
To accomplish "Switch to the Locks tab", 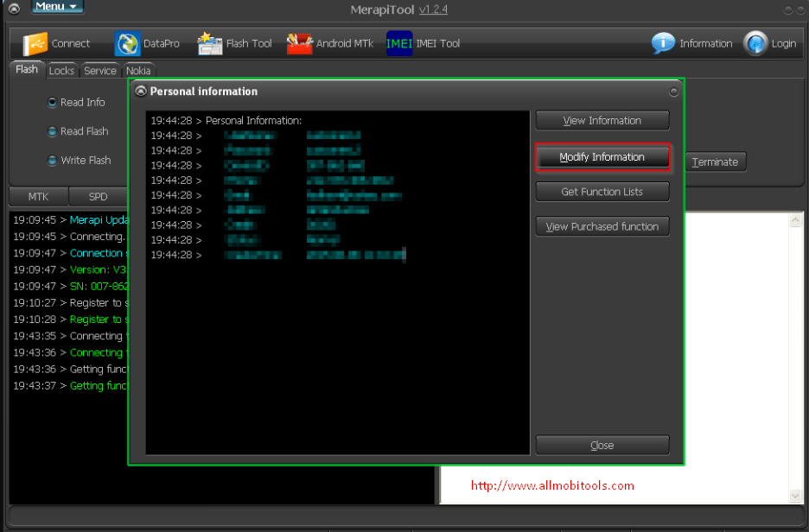I will click(x=61, y=71).
